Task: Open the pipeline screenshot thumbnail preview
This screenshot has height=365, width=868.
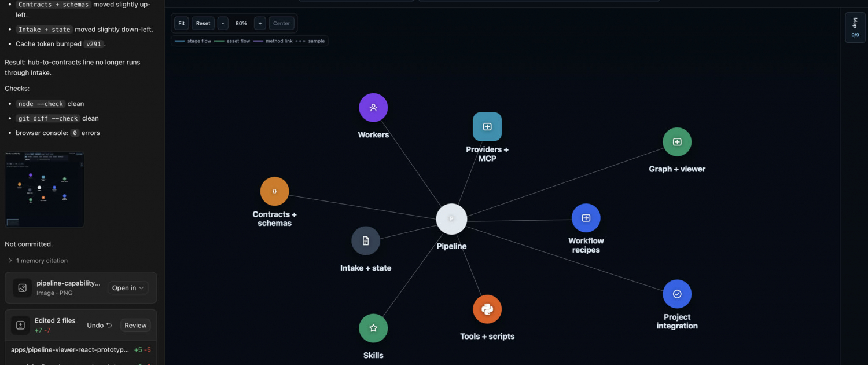Action: 45,189
